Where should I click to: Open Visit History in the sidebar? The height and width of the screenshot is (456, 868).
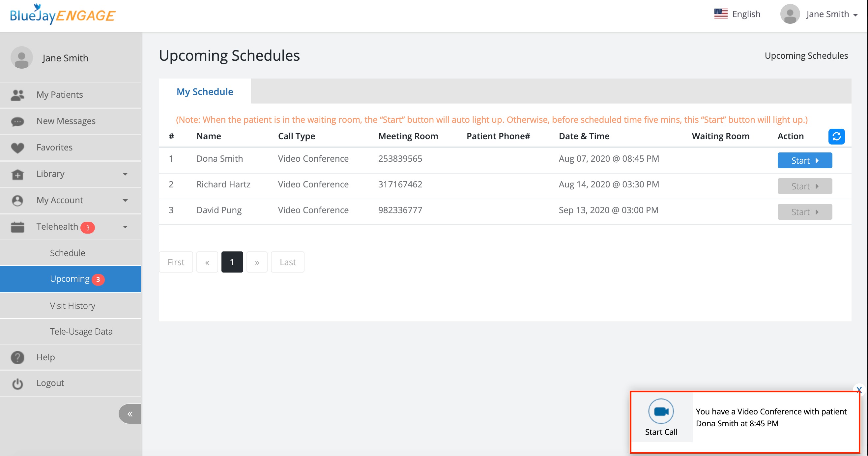pyautogui.click(x=72, y=306)
